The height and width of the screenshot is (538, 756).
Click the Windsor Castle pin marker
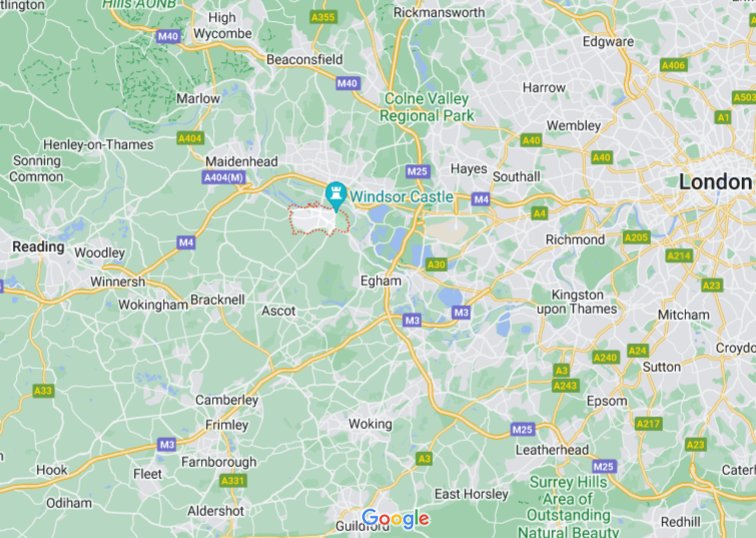336,196
